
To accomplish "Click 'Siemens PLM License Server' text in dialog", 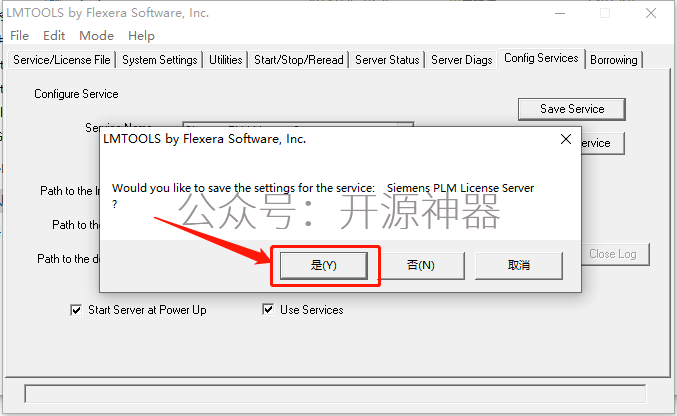I will coord(460,188).
